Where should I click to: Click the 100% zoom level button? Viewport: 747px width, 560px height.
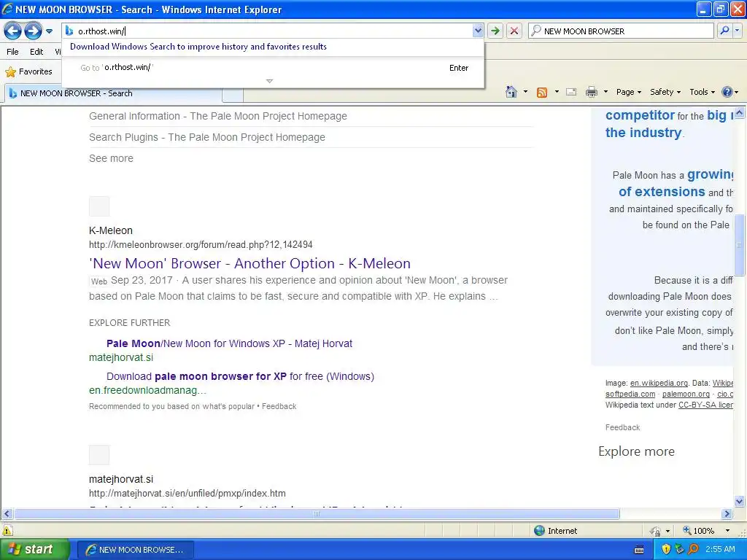(x=698, y=531)
